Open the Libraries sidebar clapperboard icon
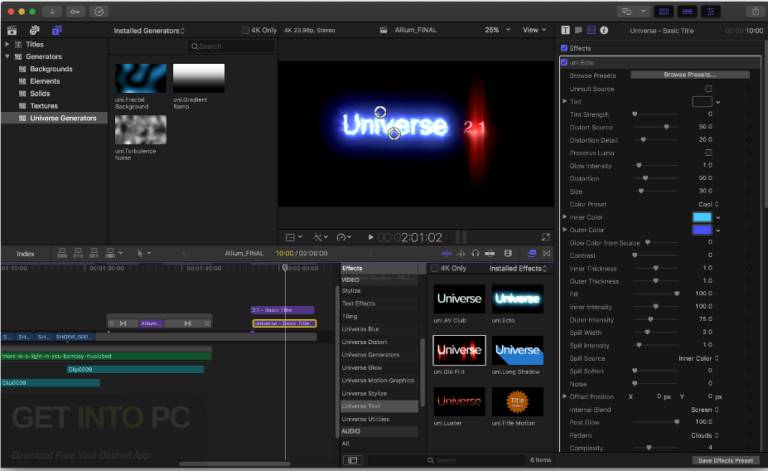768x471 pixels. coord(12,30)
